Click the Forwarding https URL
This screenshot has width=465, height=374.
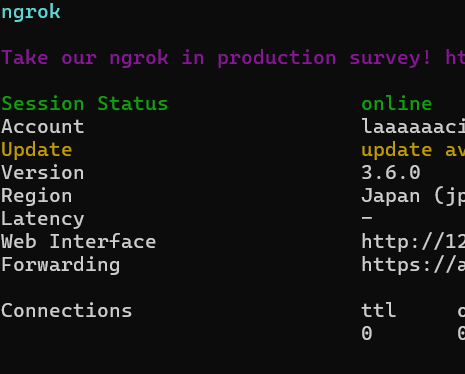[413, 265]
